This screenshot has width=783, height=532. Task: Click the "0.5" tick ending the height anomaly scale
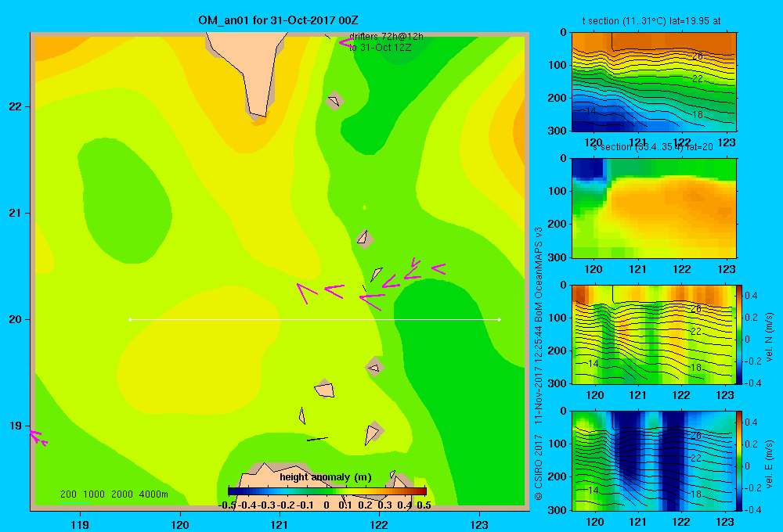point(424,505)
